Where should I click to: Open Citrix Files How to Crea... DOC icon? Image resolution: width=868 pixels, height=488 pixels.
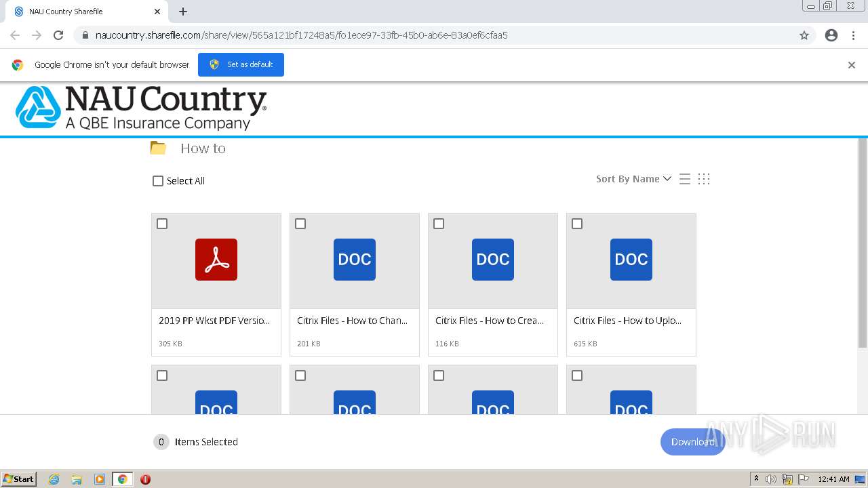(x=493, y=260)
